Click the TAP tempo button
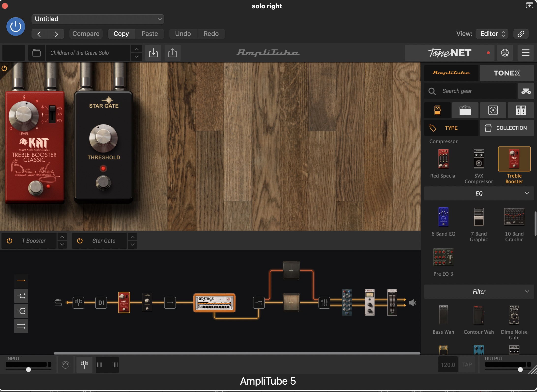Viewport: 537px width, 392px height. 467,365
